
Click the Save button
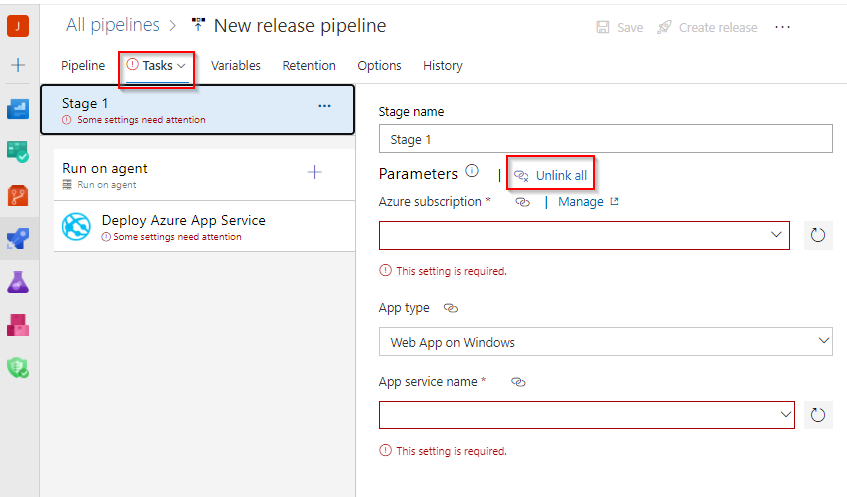pos(620,27)
